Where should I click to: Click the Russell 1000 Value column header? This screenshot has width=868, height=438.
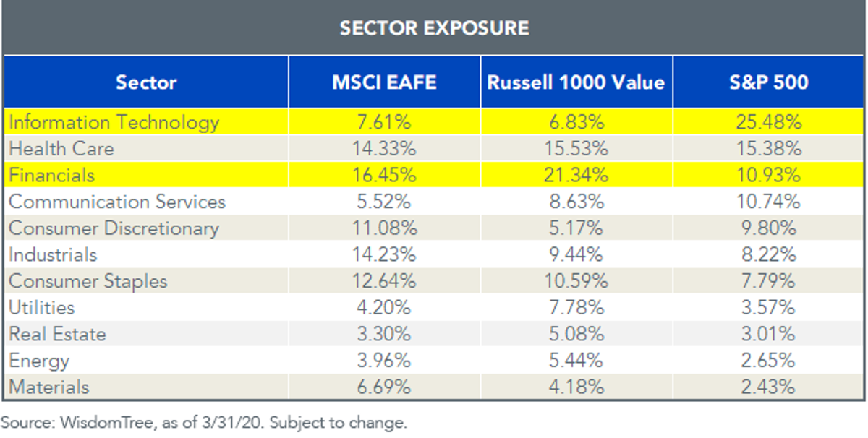(x=576, y=82)
